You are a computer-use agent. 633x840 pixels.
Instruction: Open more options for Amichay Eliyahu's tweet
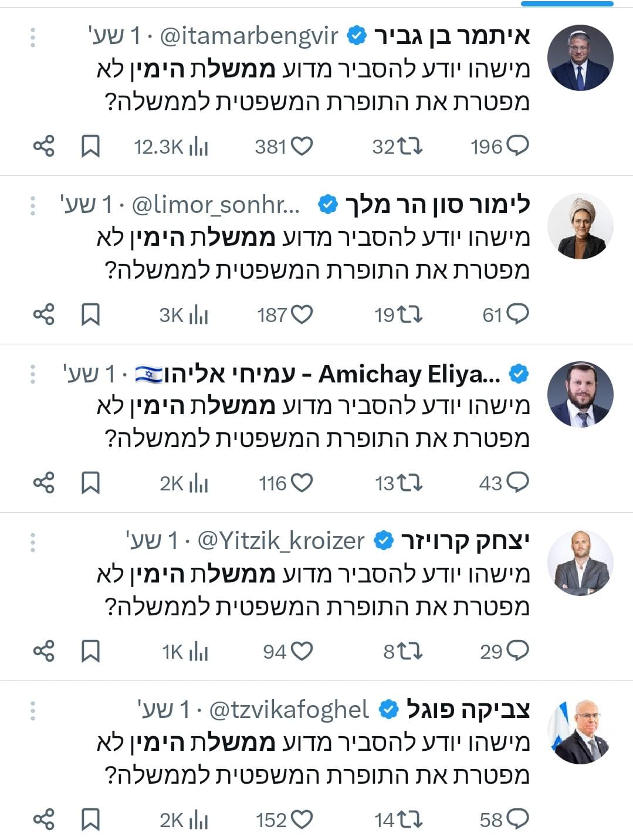click(x=33, y=374)
